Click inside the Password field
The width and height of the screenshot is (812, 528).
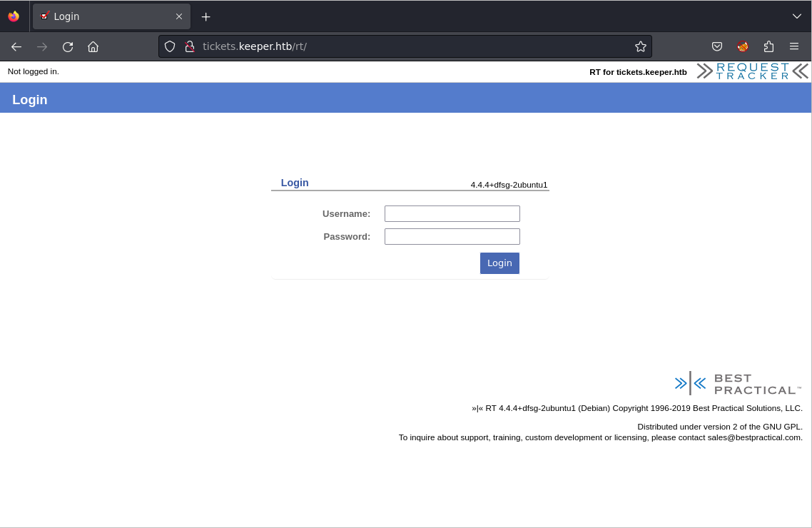452,235
